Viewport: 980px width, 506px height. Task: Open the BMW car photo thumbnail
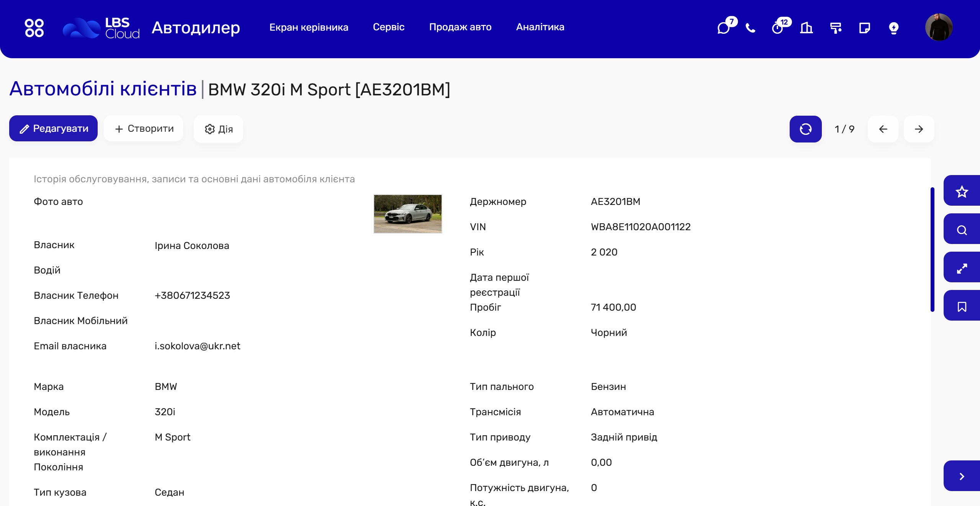click(408, 214)
